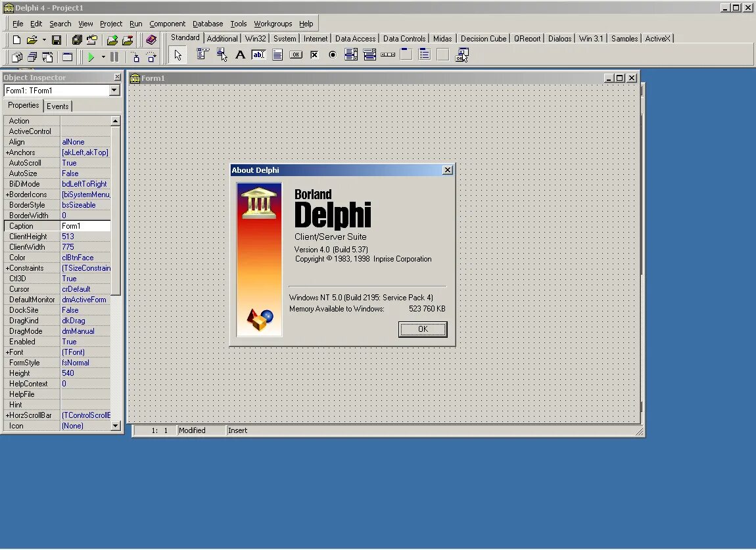This screenshot has height=550, width=756.
Task: Select the ListBox component icon
Action: tap(351, 55)
